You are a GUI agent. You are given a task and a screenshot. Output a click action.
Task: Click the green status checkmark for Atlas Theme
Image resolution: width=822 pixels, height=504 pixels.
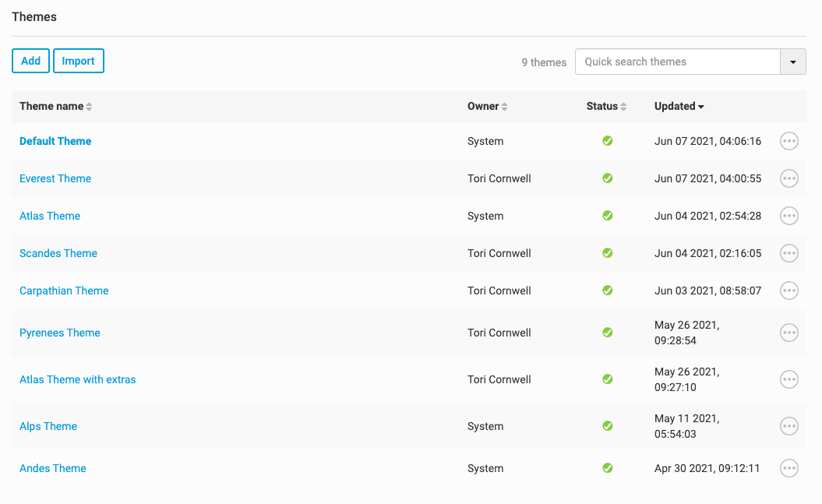coord(608,216)
